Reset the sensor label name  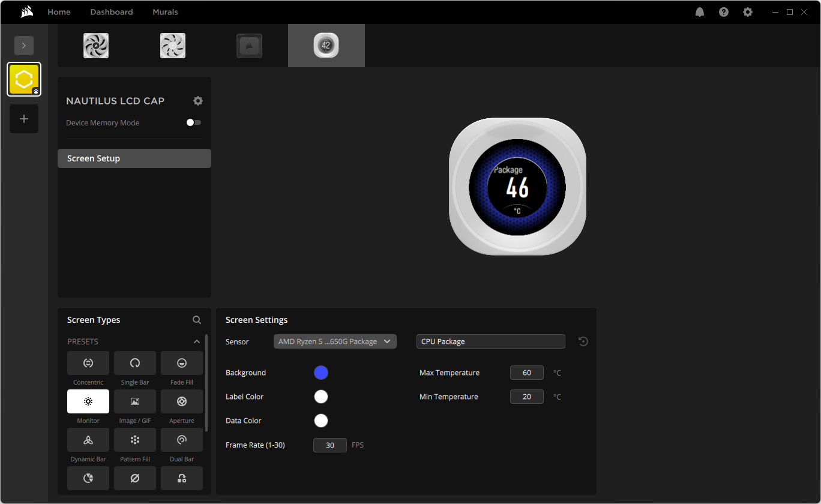tap(583, 341)
